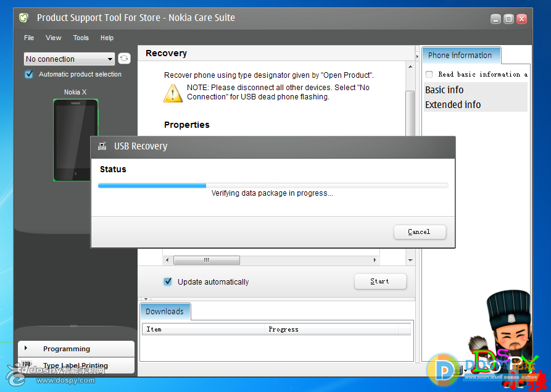Viewport: 551px width, 392px height.
Task: Click the USB Recovery progress bar
Action: (x=273, y=185)
